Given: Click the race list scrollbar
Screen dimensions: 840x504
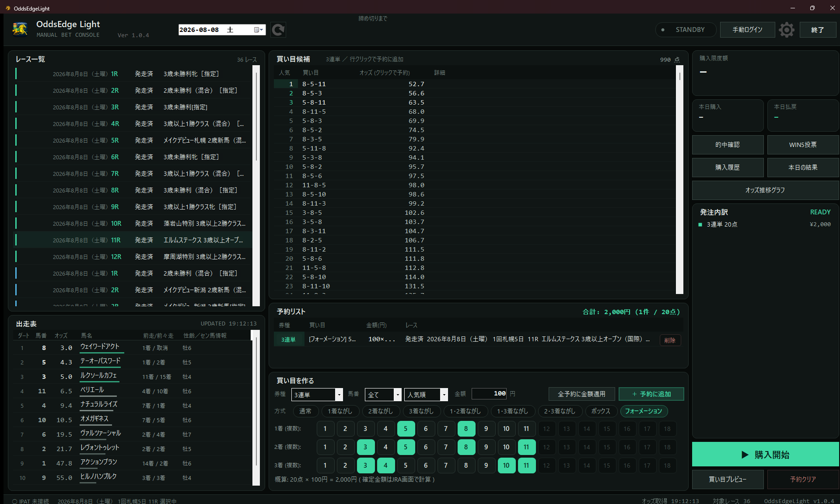Looking at the screenshot, I should pos(256,185).
